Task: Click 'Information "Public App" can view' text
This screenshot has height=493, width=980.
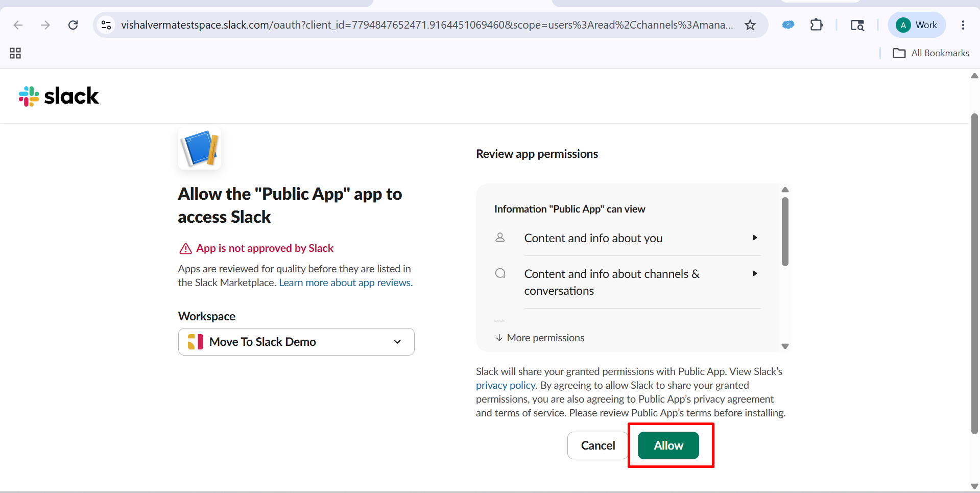Action: coord(569,209)
